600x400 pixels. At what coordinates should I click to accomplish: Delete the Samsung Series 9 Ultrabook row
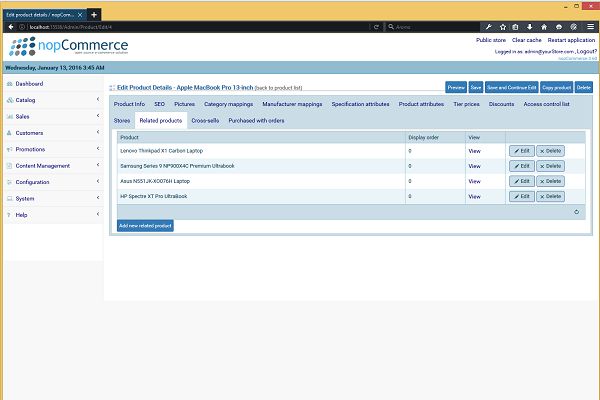[x=550, y=166]
